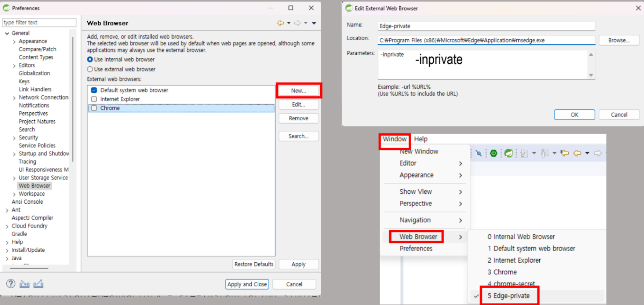Image resolution: width=644 pixels, height=305 pixels.
Task: Open Preferences help question mark icon
Action: coord(11,284)
